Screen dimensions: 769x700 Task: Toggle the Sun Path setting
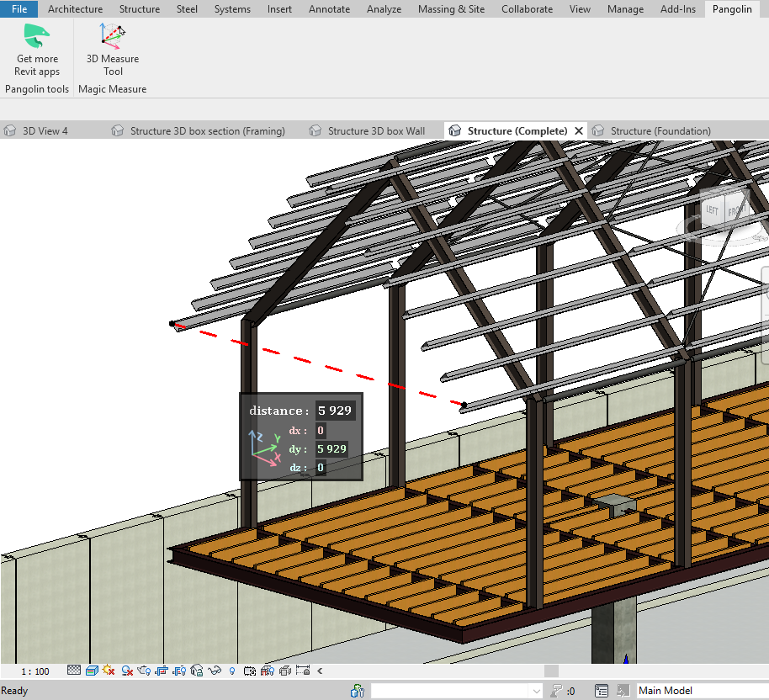[x=109, y=671]
